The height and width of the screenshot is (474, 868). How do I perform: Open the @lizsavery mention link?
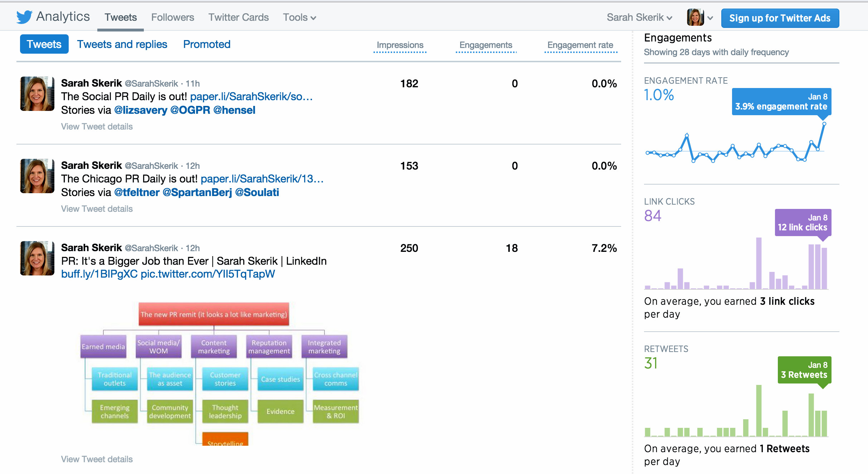coord(140,110)
